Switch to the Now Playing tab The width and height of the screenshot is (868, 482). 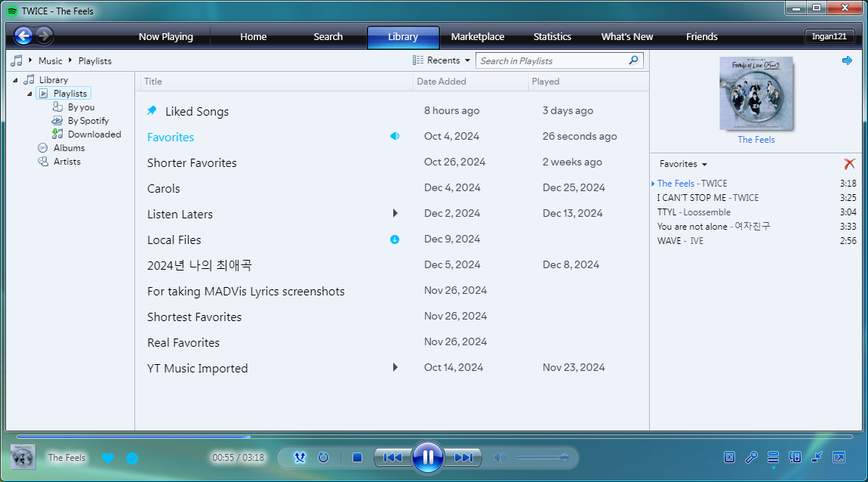pos(165,36)
